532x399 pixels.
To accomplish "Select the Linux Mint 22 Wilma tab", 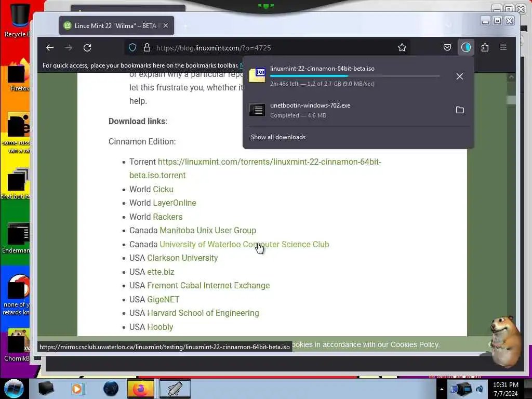I will (x=116, y=26).
